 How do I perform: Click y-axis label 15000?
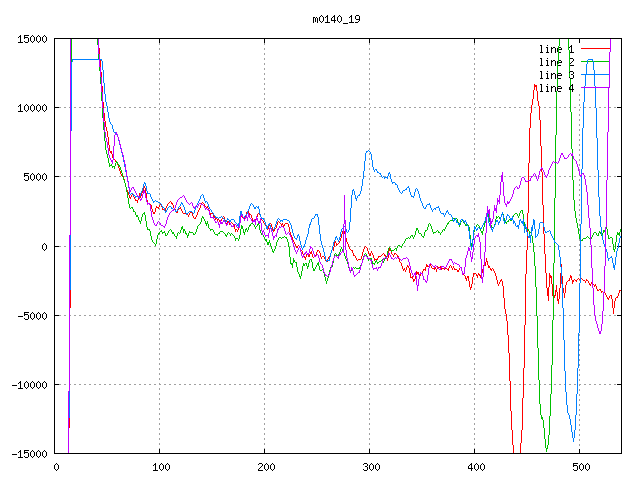(x=32, y=39)
